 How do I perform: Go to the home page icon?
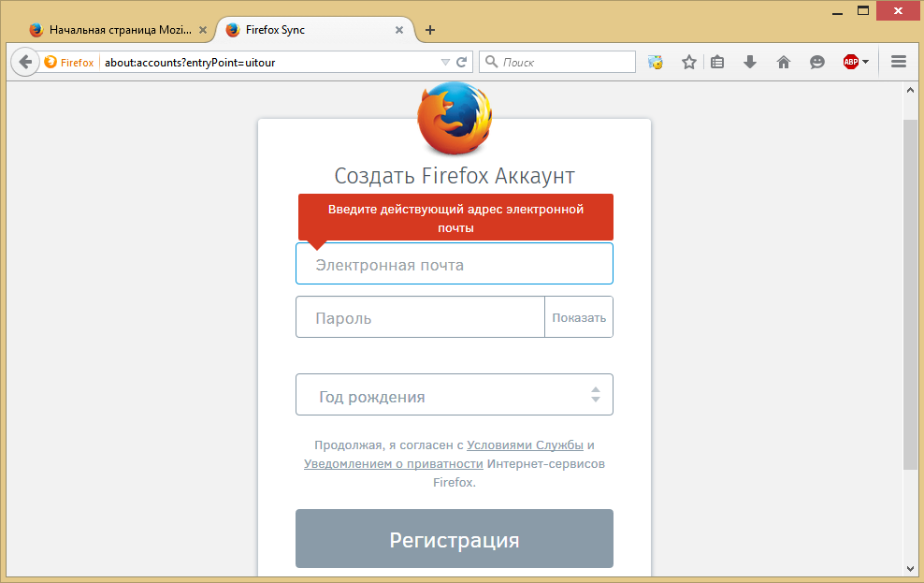[784, 63]
